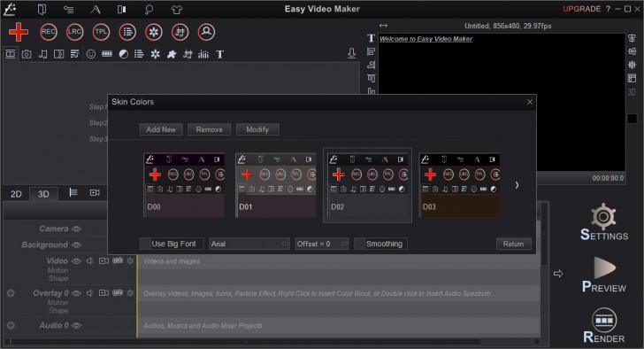Select the camera images filter icon
The image size is (644, 349).
tap(27, 54)
